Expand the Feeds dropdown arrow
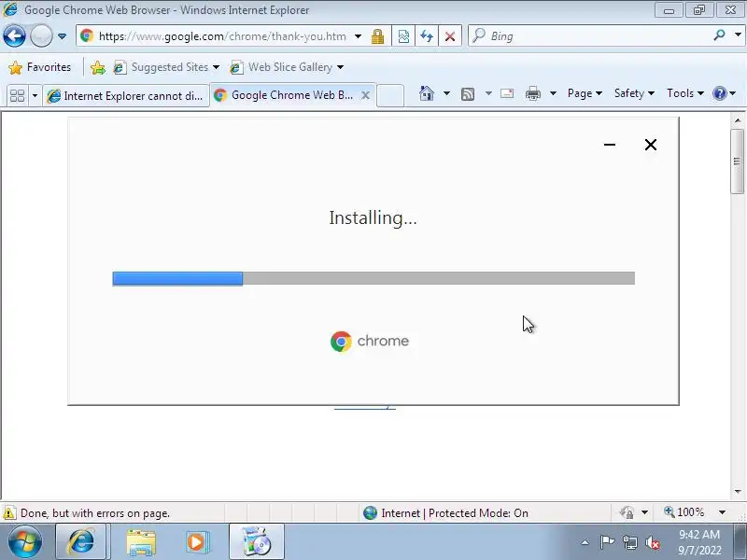 (488, 93)
